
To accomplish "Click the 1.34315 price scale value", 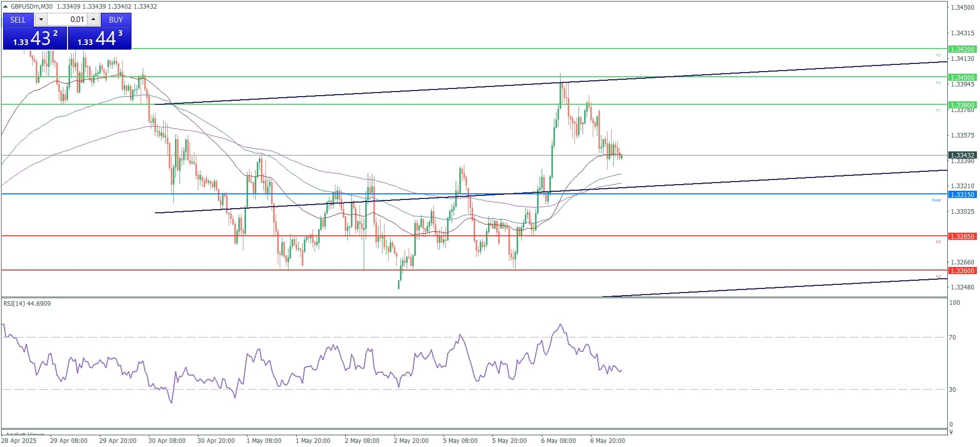I will coord(962,33).
